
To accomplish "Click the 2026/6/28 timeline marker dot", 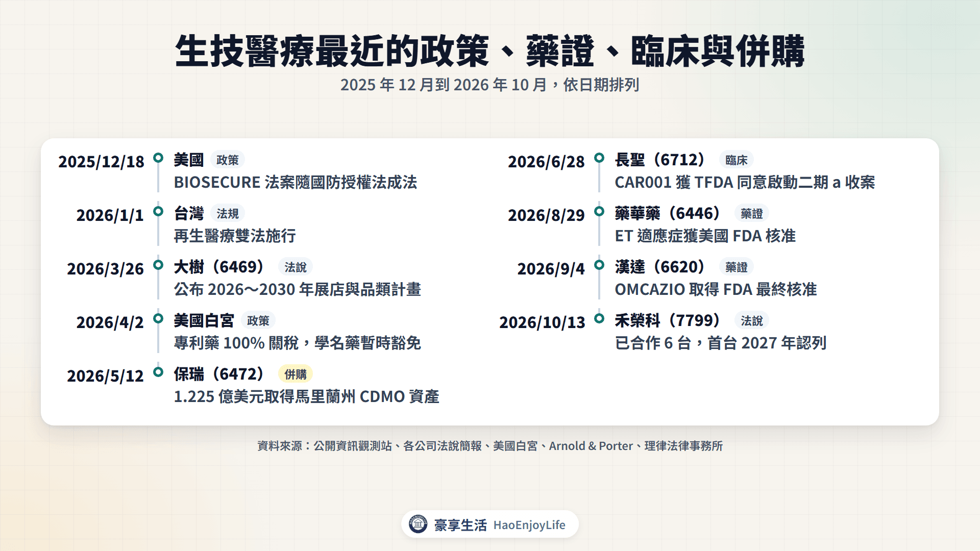I will click(x=599, y=158).
